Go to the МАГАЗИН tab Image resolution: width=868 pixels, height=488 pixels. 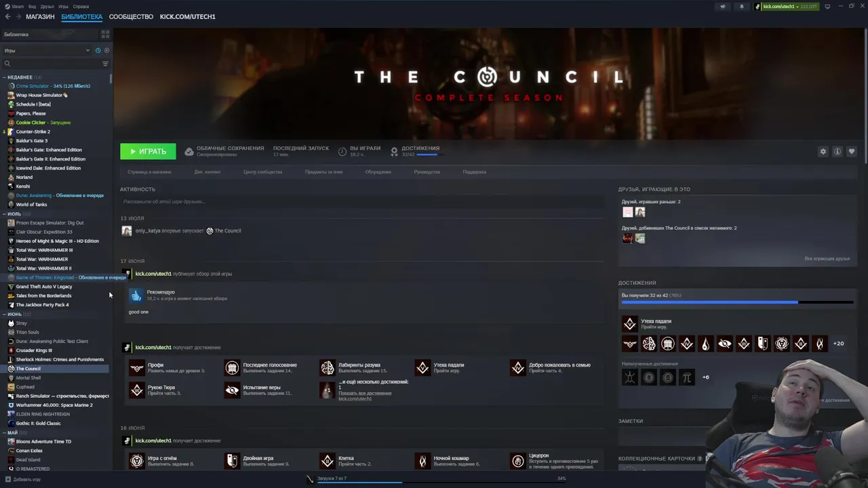[40, 16]
